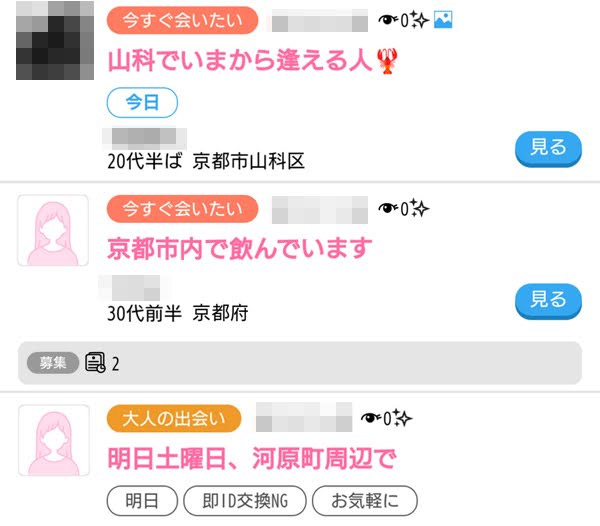The height and width of the screenshot is (526, 600).
Task: Click the document icon beside 募集
Action: [x=95, y=362]
